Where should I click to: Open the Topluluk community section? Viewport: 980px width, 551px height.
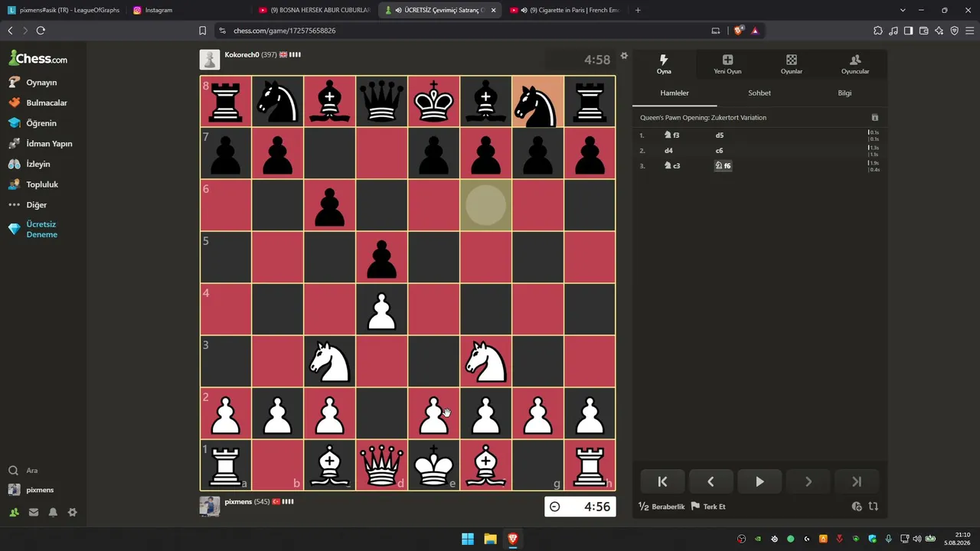pyautogui.click(x=43, y=184)
